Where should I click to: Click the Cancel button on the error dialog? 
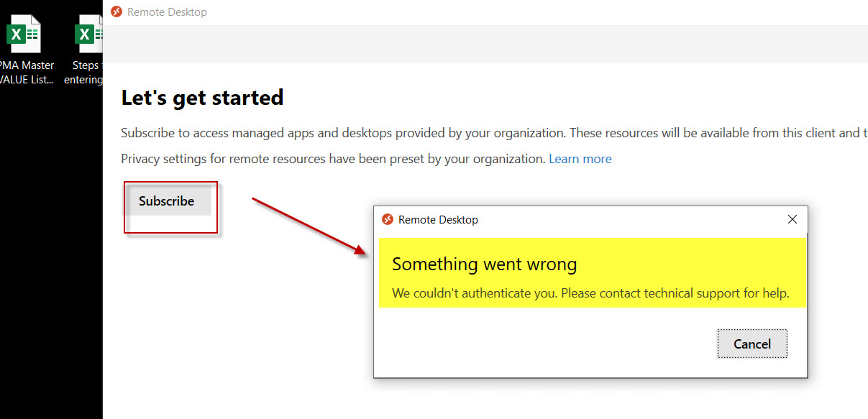751,344
